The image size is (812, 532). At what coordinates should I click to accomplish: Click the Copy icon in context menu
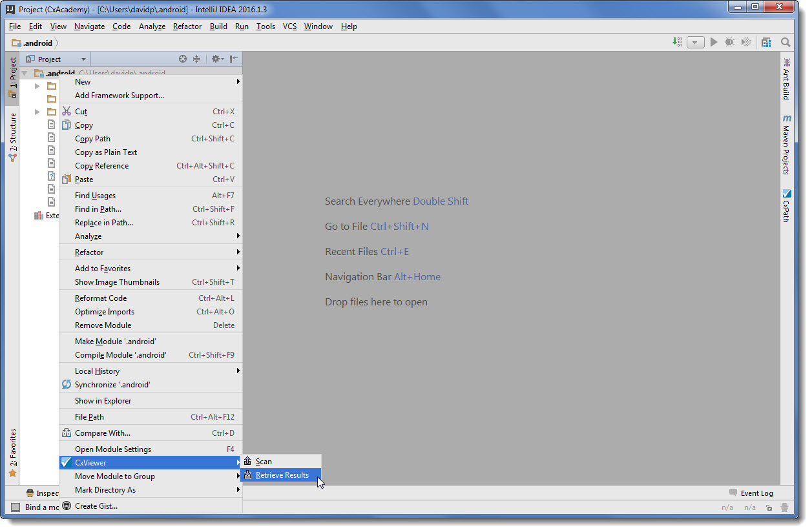pos(67,125)
